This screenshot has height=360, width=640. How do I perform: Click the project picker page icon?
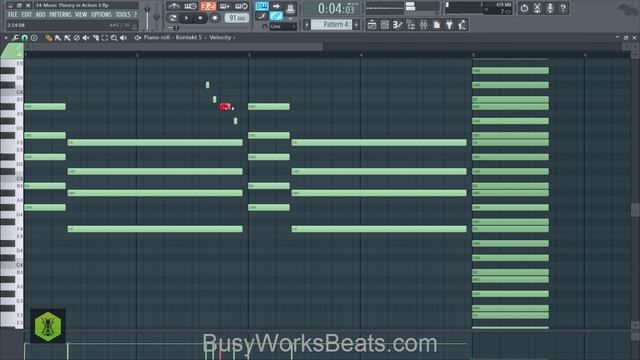[436, 25]
